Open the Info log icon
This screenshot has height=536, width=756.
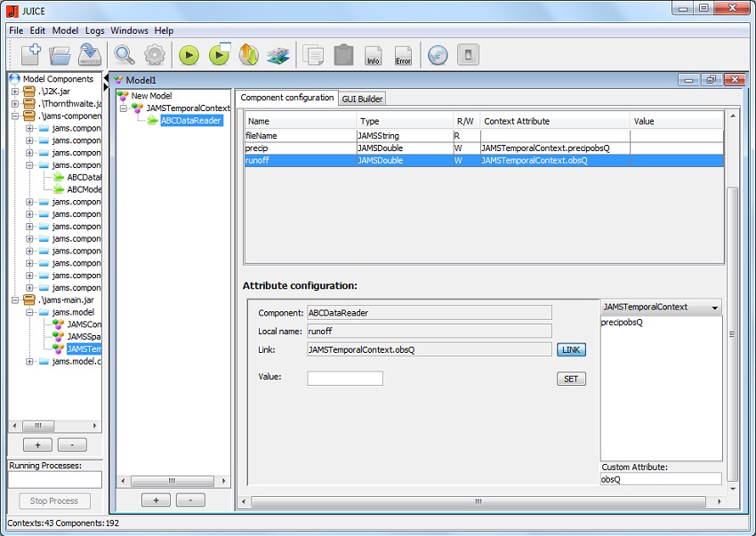(x=373, y=55)
